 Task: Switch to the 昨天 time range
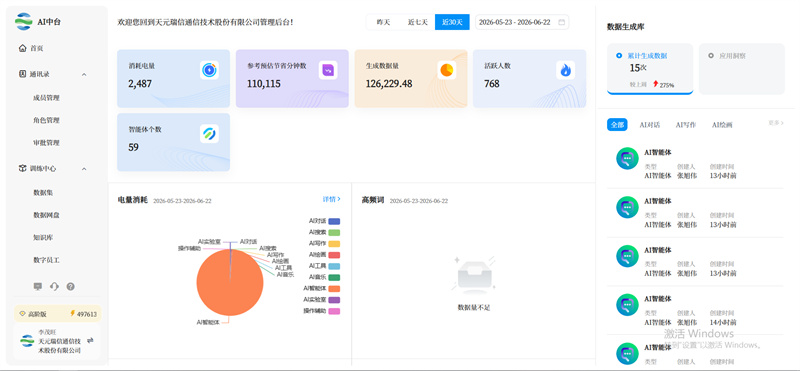coord(383,22)
